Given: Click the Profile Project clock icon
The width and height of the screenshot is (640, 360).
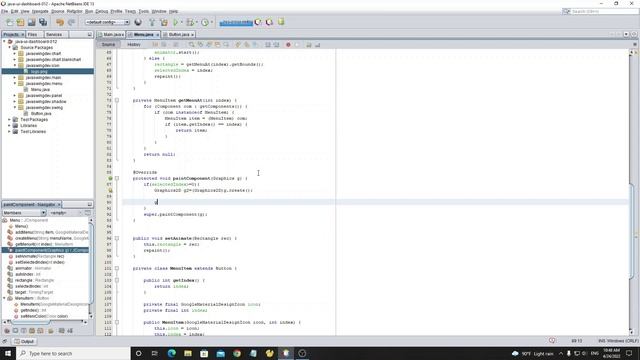Looking at the screenshot, I should (x=205, y=22).
